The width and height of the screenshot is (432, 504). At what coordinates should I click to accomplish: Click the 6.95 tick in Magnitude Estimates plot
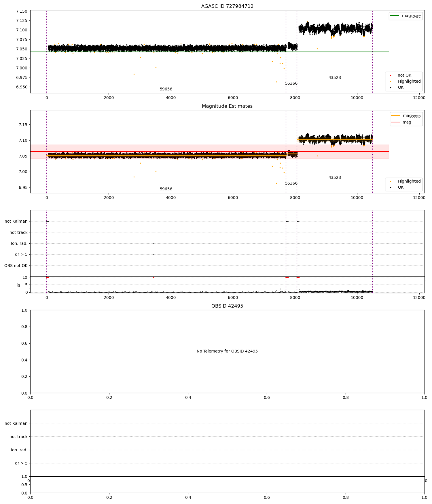point(23,188)
